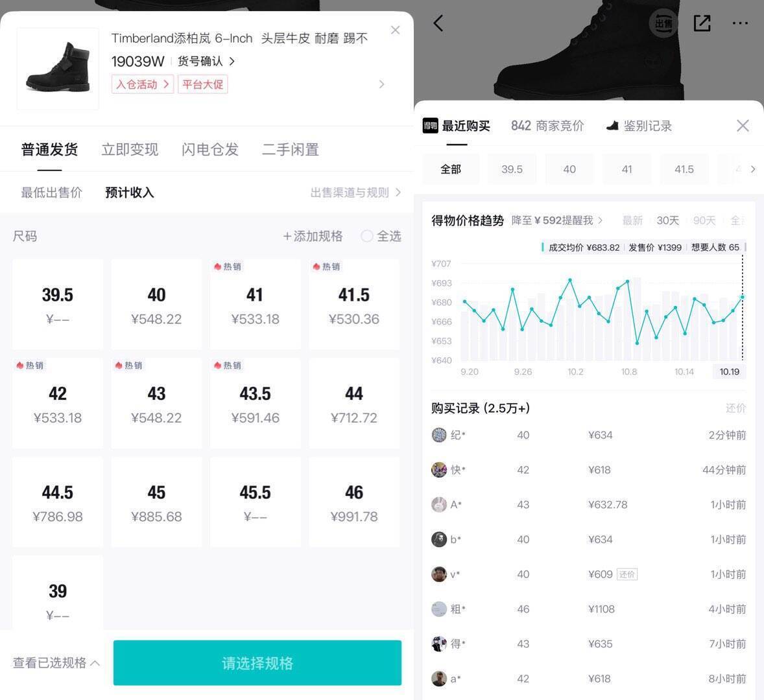Expand product details chevron beside 平台大促
764x700 pixels.
381,84
